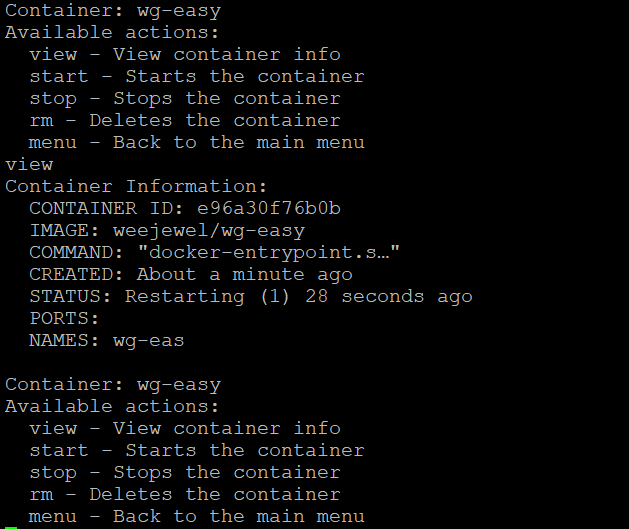Click the COMMAND line with docker-entrypoint
This screenshot has height=529, width=629.
click(215, 253)
